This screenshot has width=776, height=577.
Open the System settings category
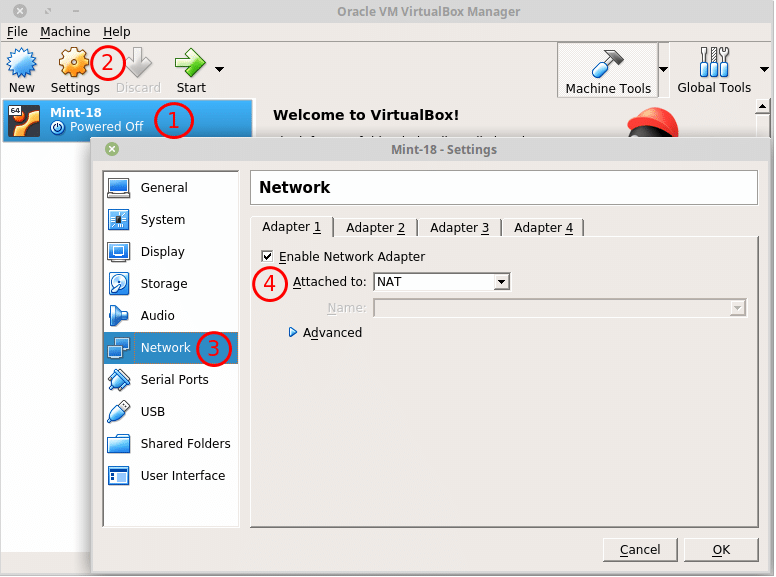click(x=162, y=220)
